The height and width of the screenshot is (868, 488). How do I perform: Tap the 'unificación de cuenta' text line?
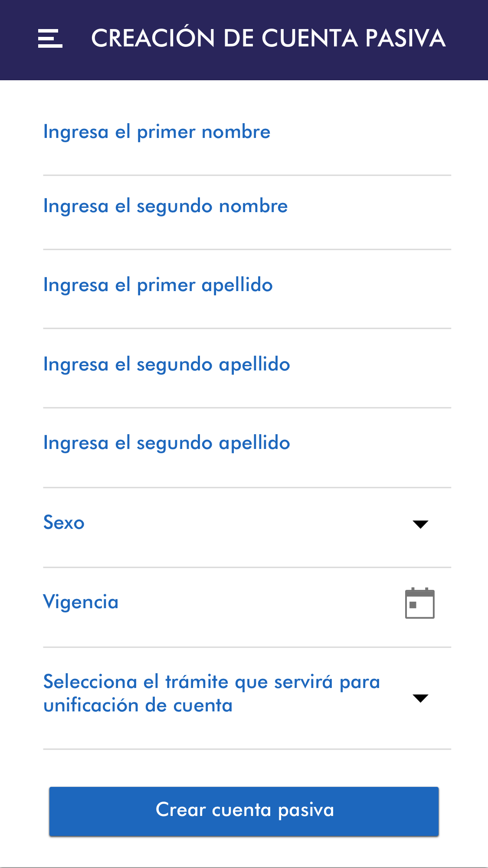[138, 705]
